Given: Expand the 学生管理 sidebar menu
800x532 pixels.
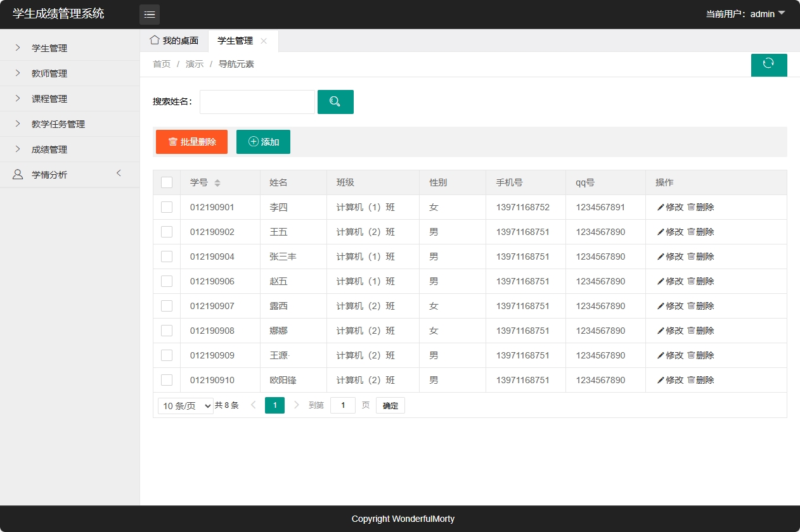Looking at the screenshot, I should (51, 47).
